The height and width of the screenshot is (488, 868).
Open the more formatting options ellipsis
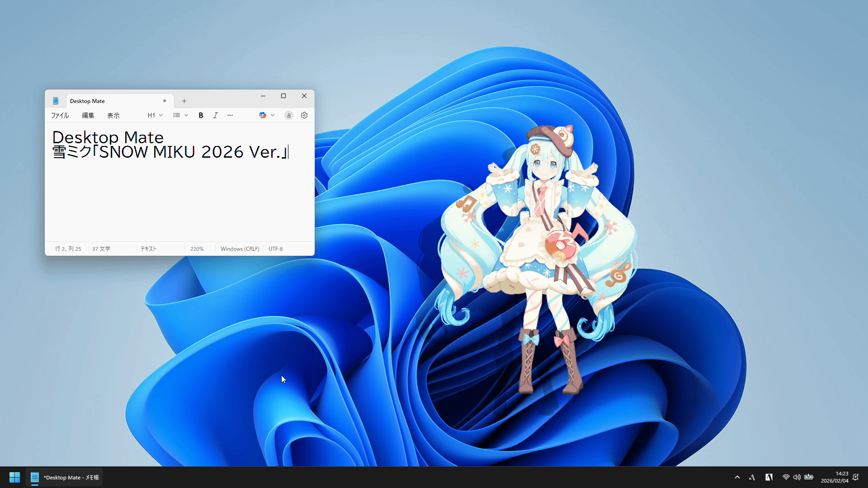pyautogui.click(x=230, y=115)
